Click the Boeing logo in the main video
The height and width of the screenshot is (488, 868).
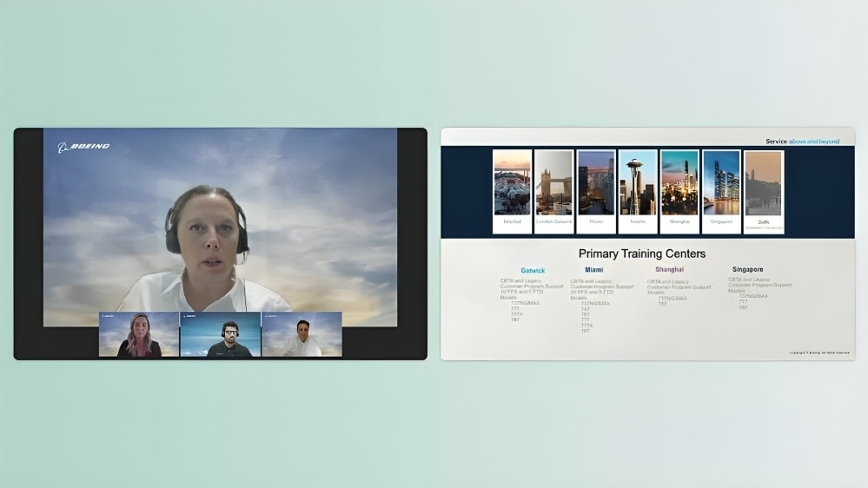[x=84, y=147]
